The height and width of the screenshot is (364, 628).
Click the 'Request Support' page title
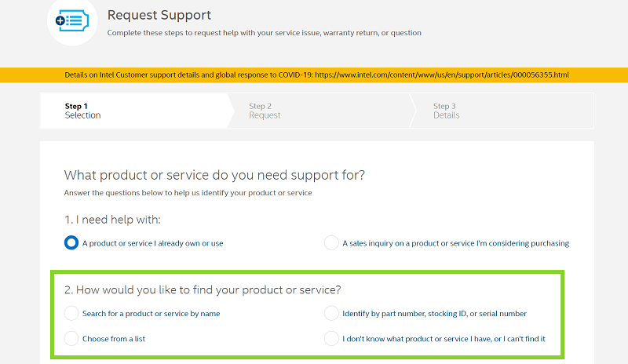point(159,15)
